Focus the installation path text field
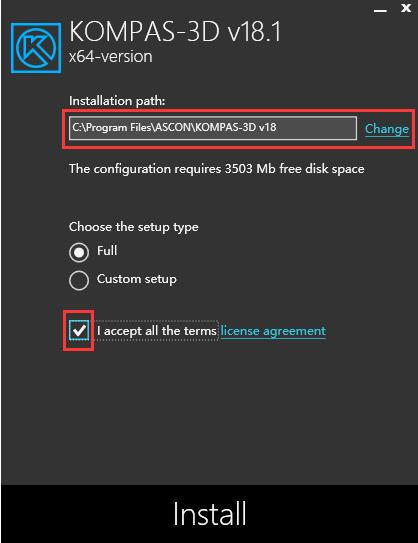This screenshot has height=543, width=418. (x=213, y=128)
